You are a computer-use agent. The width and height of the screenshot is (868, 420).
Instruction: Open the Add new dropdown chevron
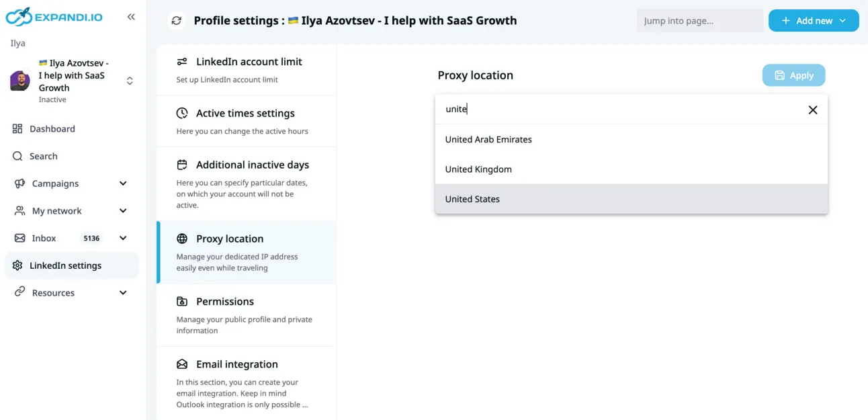click(x=842, y=21)
